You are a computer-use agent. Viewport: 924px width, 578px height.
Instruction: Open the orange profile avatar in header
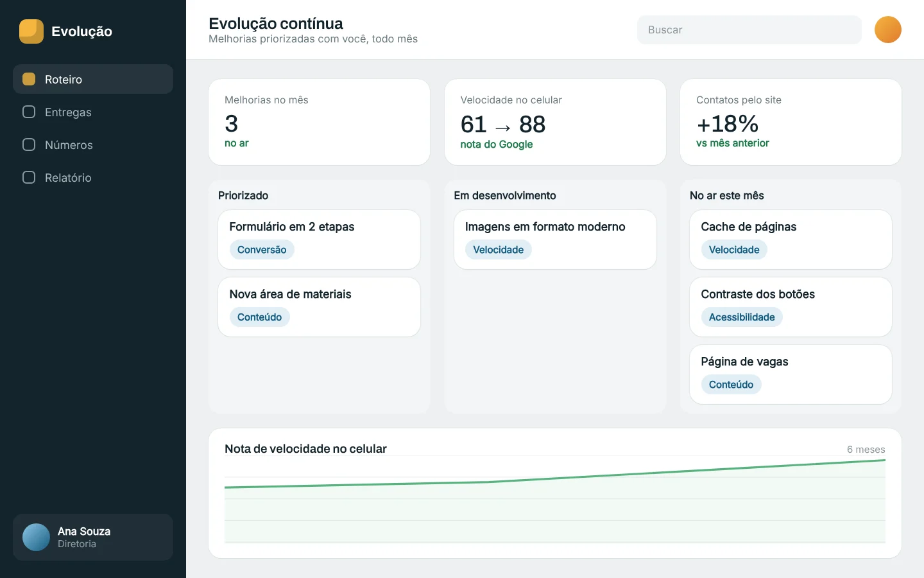pos(888,30)
